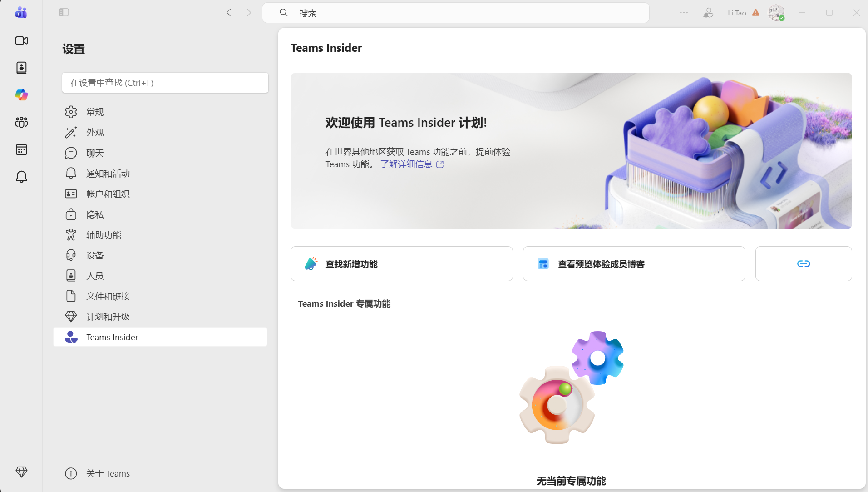Open 计划和升级 plans settings
Viewport: 868px width, 492px height.
(160, 317)
